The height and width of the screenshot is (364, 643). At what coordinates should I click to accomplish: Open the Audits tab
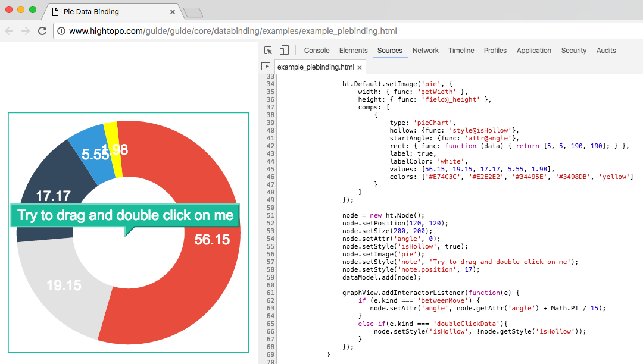(605, 51)
